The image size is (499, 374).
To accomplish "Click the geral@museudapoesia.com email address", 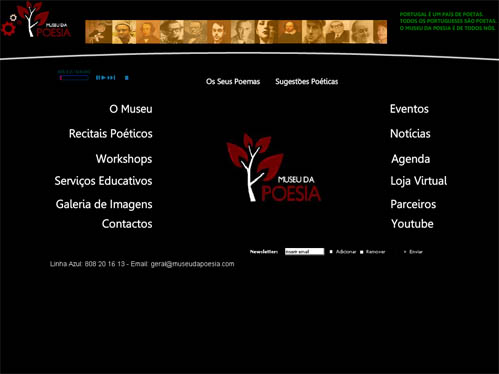I will pos(192,264).
